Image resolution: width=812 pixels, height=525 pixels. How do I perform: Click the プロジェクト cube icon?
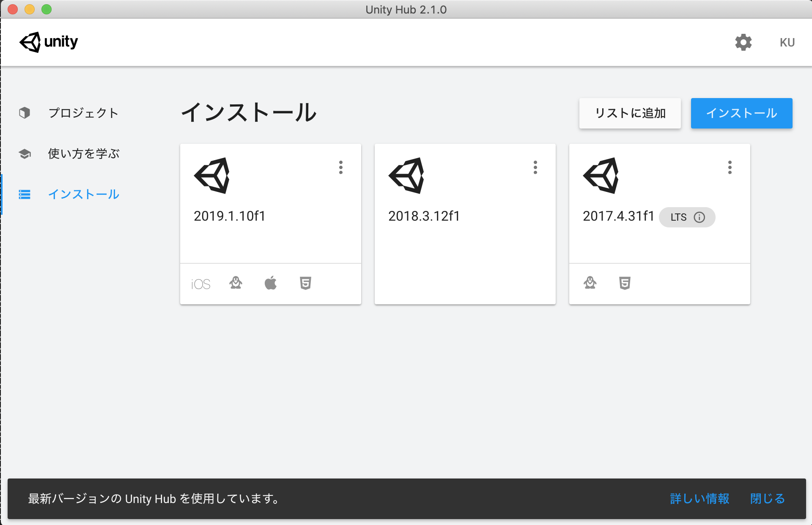[25, 113]
